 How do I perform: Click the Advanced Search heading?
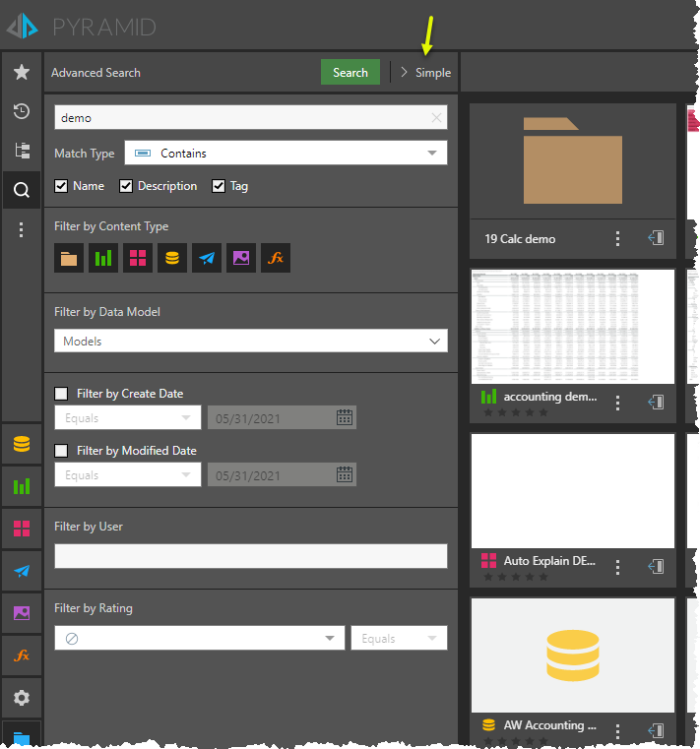[x=95, y=73]
